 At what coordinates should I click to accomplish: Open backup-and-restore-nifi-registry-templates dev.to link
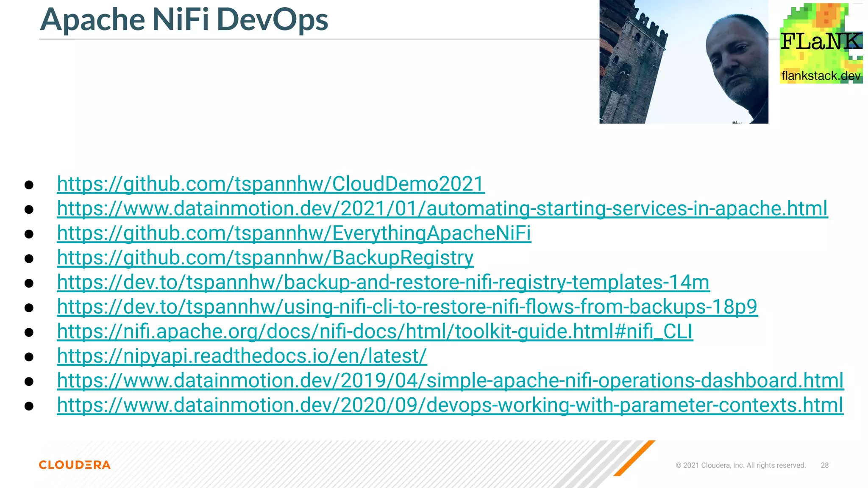(x=383, y=283)
